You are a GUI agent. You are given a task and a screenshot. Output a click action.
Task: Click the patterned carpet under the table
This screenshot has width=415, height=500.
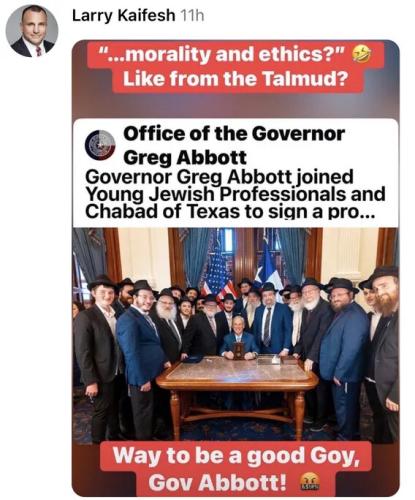[x=237, y=430]
